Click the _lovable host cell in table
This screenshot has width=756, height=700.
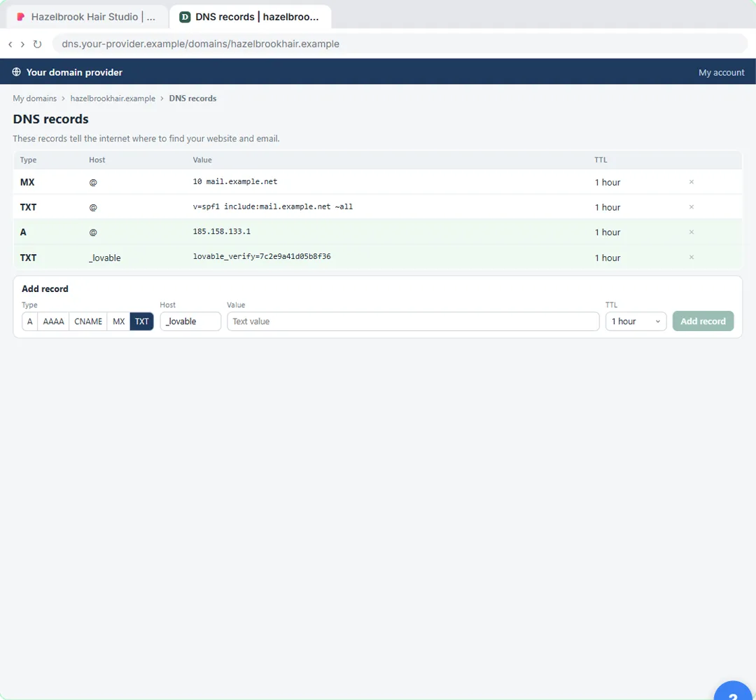pos(104,258)
